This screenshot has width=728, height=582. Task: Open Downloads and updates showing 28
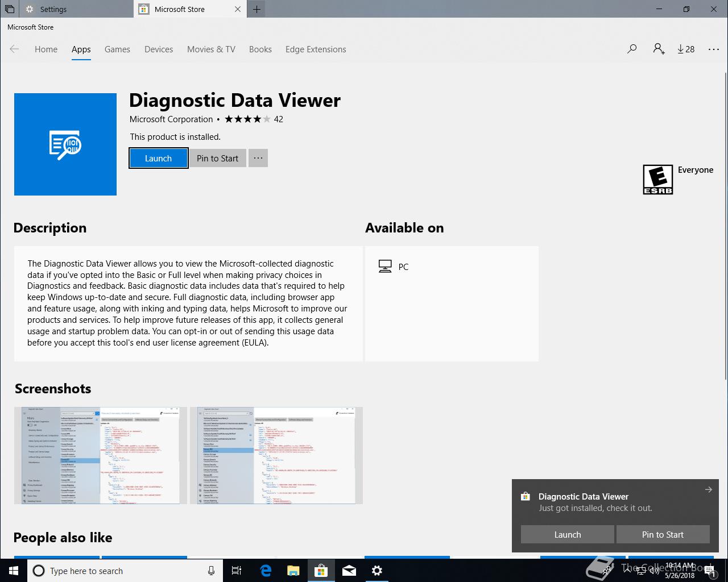click(x=686, y=49)
